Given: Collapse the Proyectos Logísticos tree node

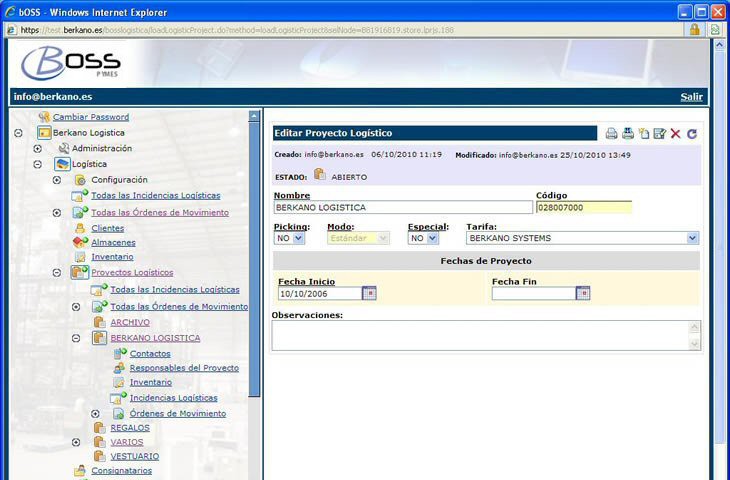Looking at the screenshot, I should coord(56,272).
